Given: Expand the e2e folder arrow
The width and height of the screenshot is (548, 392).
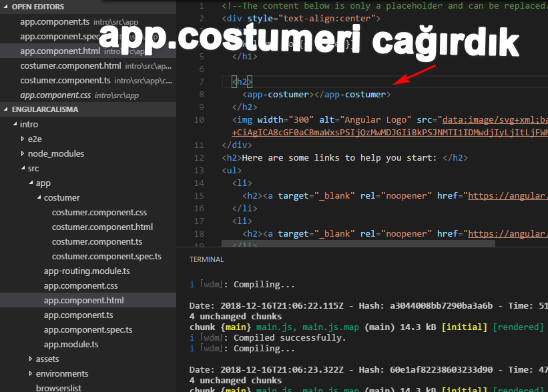Looking at the screenshot, I should click(x=23, y=139).
